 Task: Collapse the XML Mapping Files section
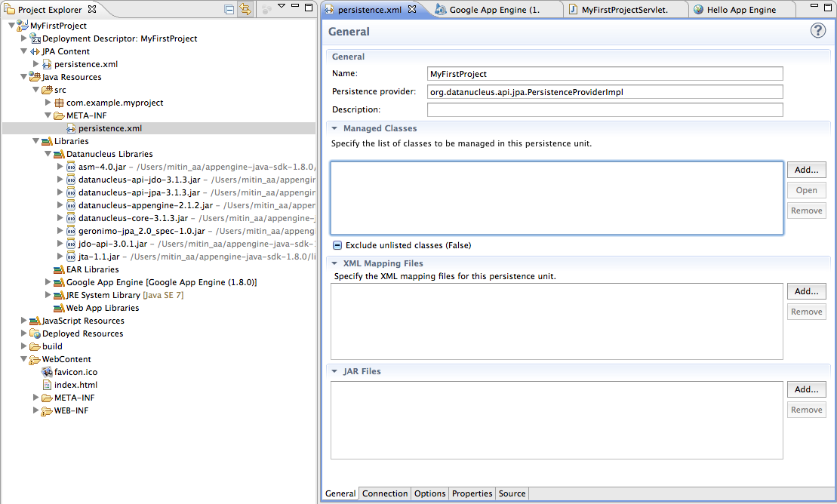click(x=334, y=264)
